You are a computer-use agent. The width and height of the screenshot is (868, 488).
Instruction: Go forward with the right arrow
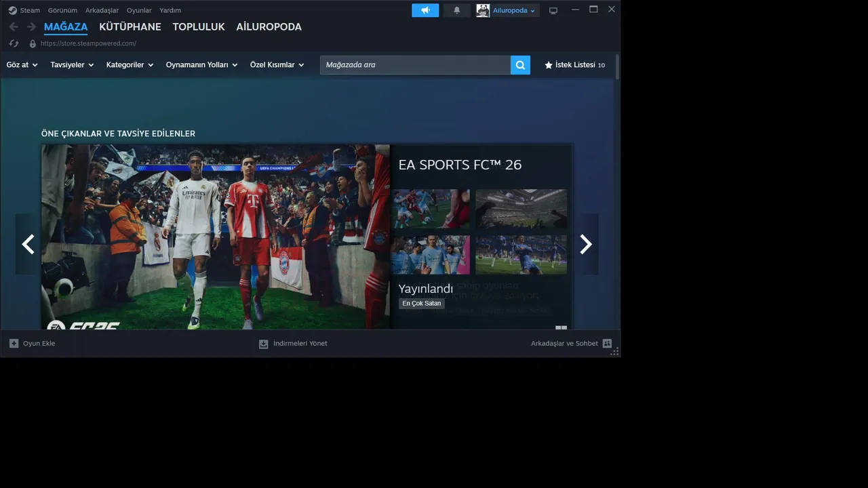31,26
